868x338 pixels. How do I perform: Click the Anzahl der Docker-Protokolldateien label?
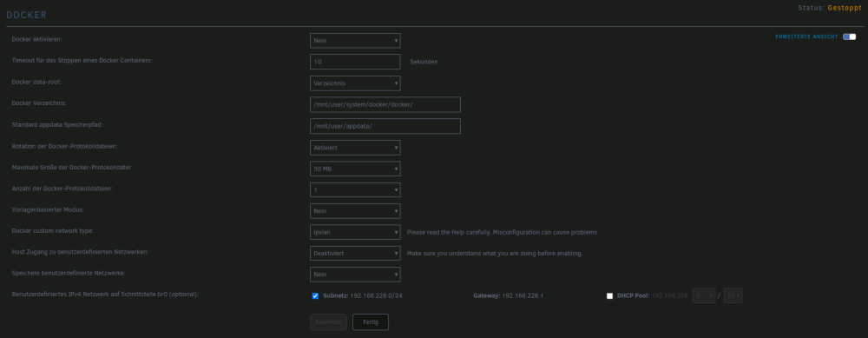pos(62,189)
